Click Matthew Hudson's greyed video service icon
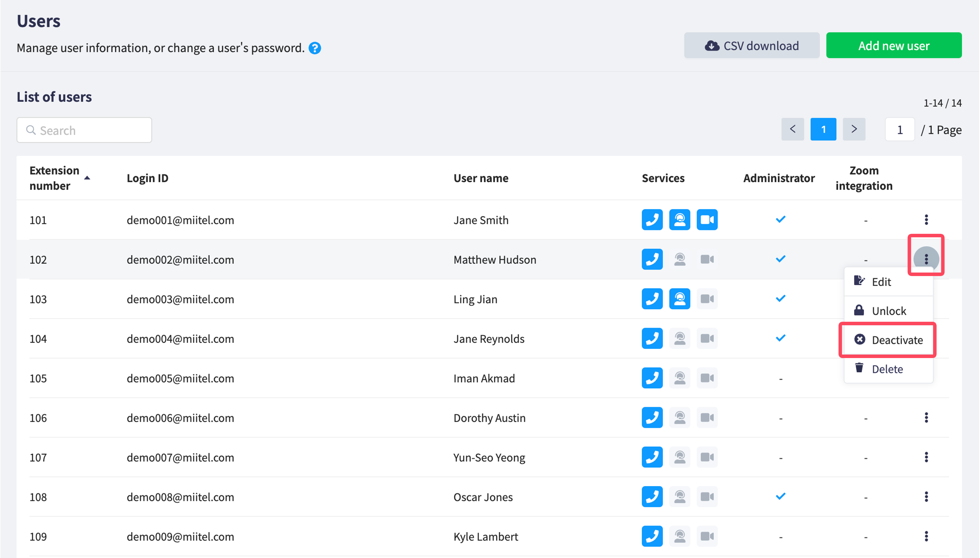The height and width of the screenshot is (558, 980). click(x=707, y=259)
